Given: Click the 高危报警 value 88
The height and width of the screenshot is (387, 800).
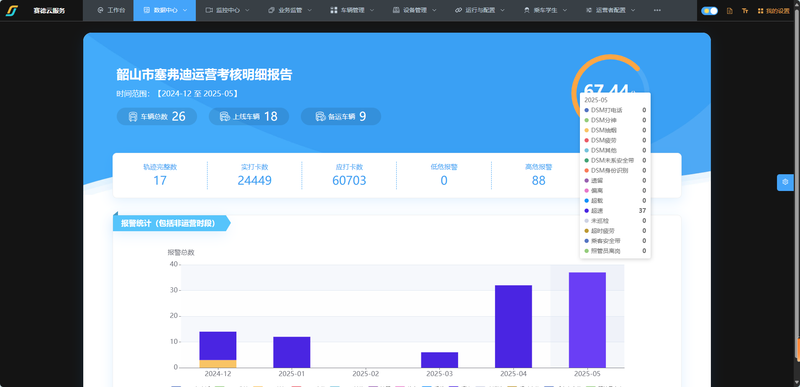Looking at the screenshot, I should click(x=538, y=180).
